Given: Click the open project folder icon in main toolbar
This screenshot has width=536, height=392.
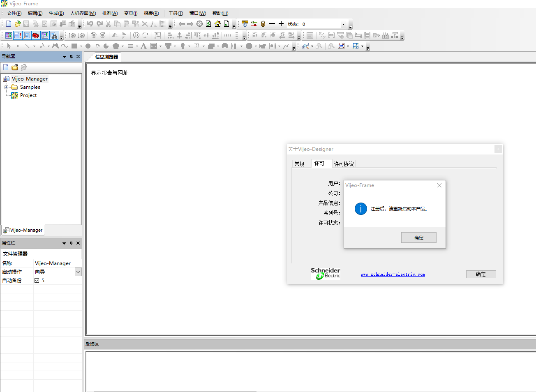Looking at the screenshot, I should point(17,24).
